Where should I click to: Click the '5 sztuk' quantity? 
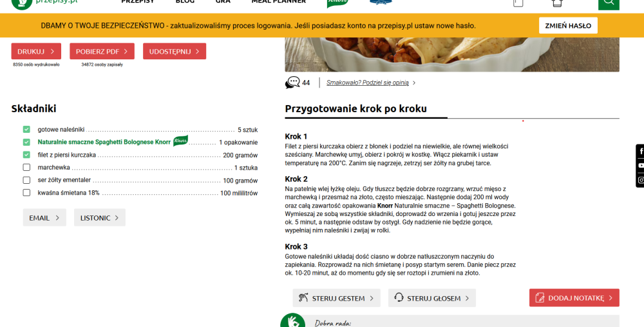click(248, 130)
